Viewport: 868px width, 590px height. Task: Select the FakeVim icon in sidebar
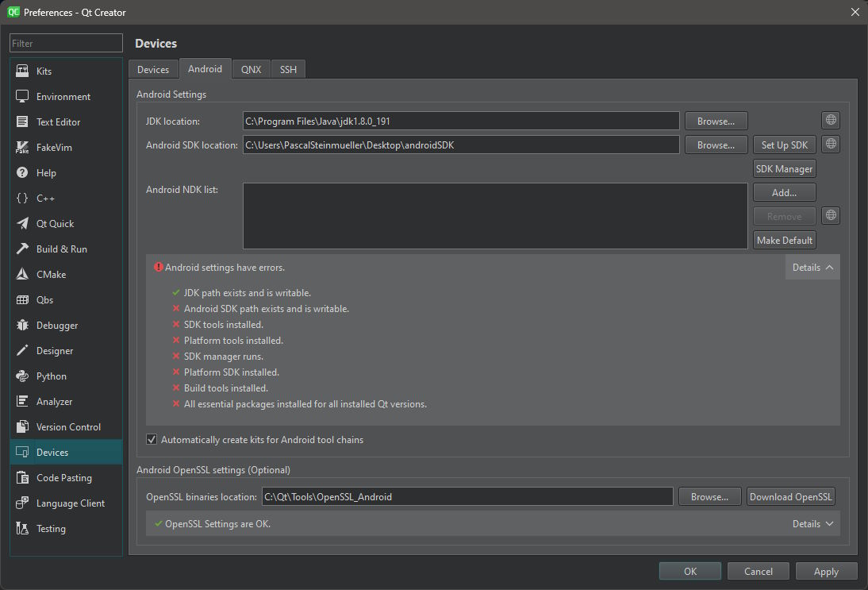pyautogui.click(x=22, y=148)
